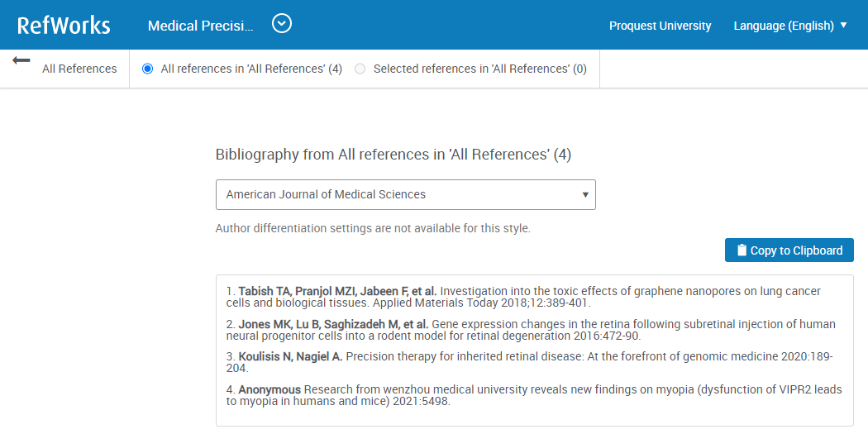Select 'Selected references in All References (0)' radio
The image size is (868, 434).
[x=360, y=69]
